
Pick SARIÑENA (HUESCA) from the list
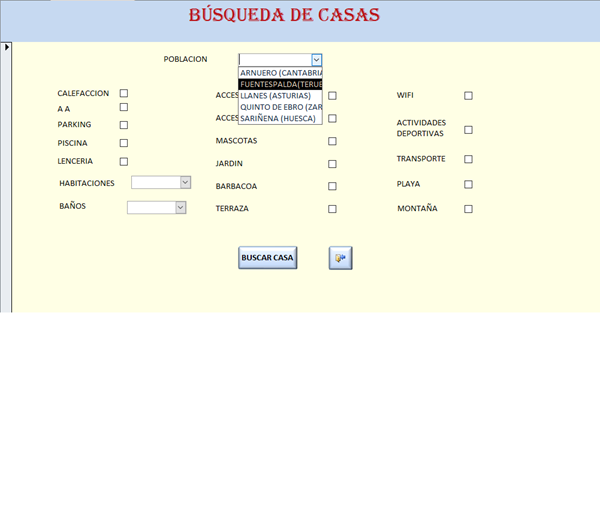tap(280, 118)
